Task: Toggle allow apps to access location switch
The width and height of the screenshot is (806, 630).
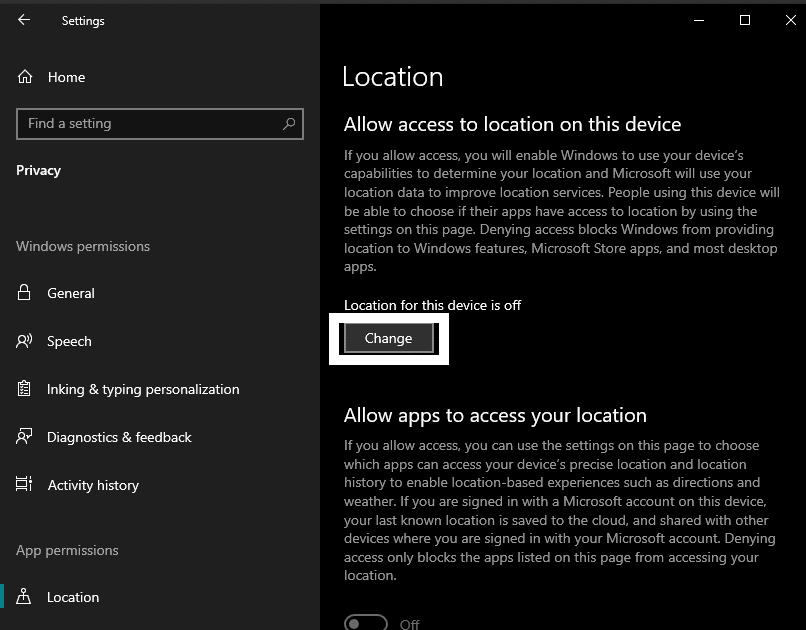Action: 366,623
